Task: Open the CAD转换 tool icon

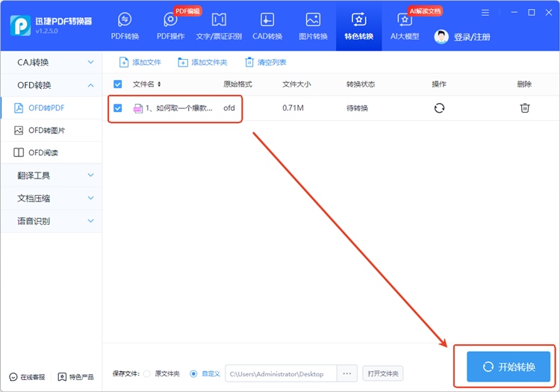Action: click(x=267, y=19)
